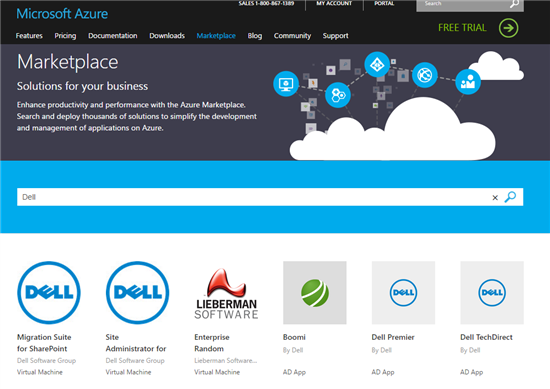Open the Features menu
Screen dimensions: 550x389
point(29,36)
